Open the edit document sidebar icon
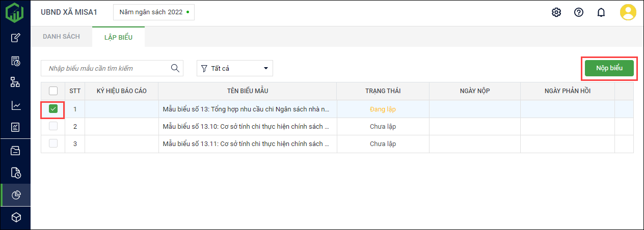This screenshot has width=644, height=230. pos(16,38)
